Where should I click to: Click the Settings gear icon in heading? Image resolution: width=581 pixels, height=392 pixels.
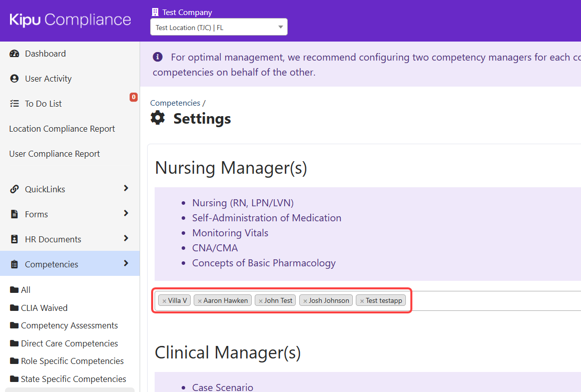coord(158,119)
